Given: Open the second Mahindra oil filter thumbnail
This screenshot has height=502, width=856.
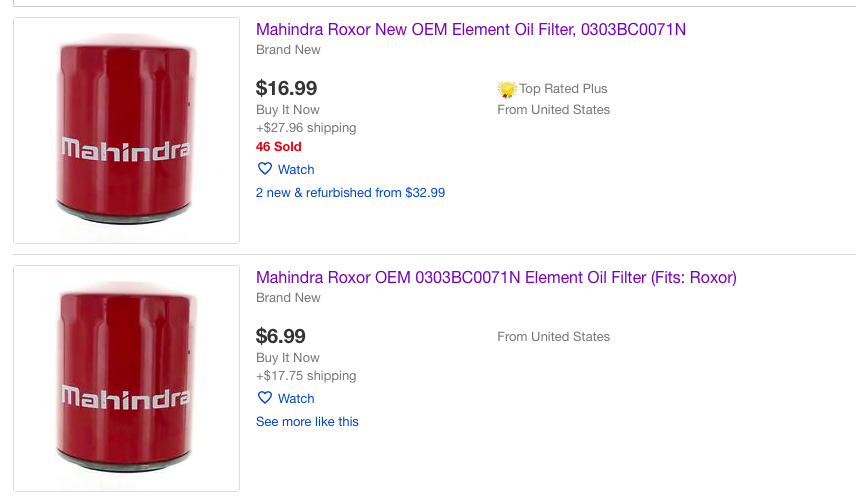Looking at the screenshot, I should point(126,378).
